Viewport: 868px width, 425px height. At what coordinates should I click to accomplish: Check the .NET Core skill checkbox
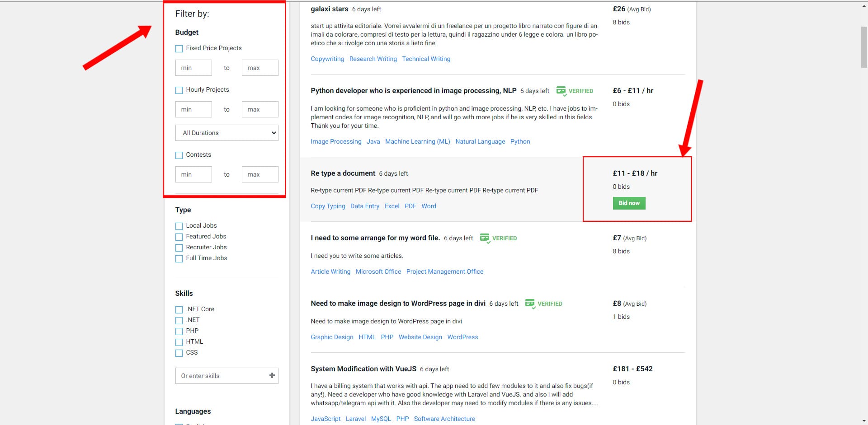pyautogui.click(x=179, y=309)
